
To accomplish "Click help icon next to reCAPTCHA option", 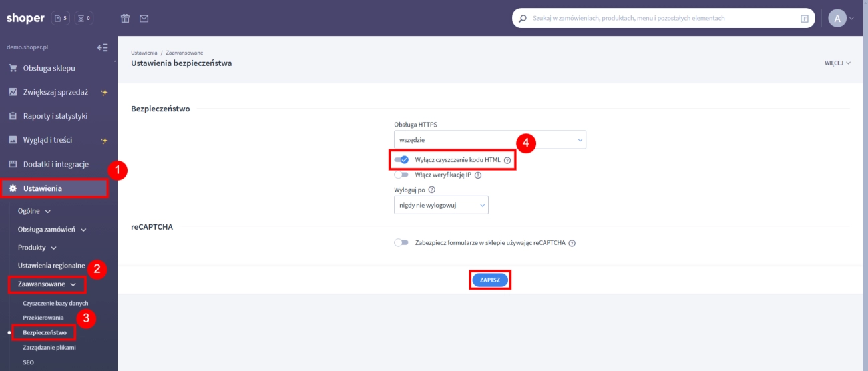I will (x=572, y=243).
